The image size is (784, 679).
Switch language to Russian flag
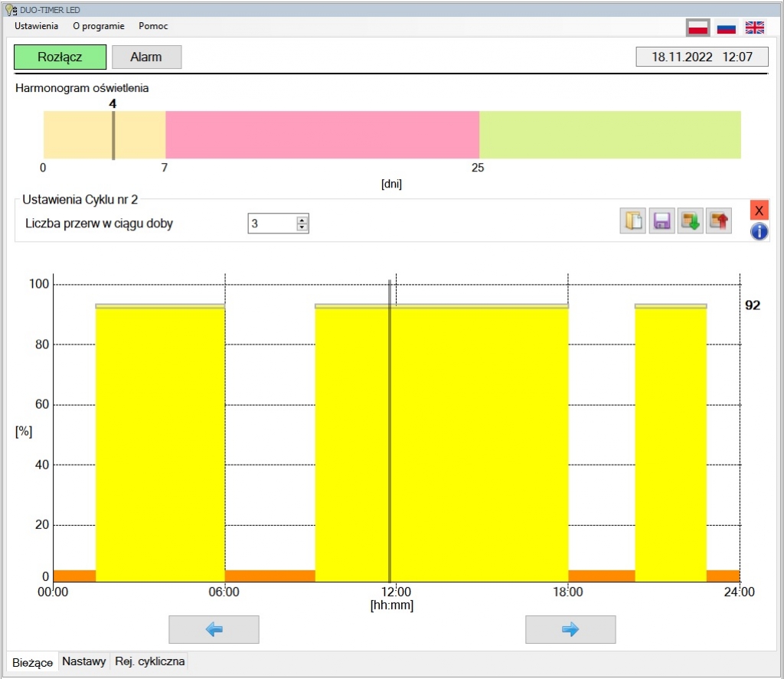tap(726, 28)
